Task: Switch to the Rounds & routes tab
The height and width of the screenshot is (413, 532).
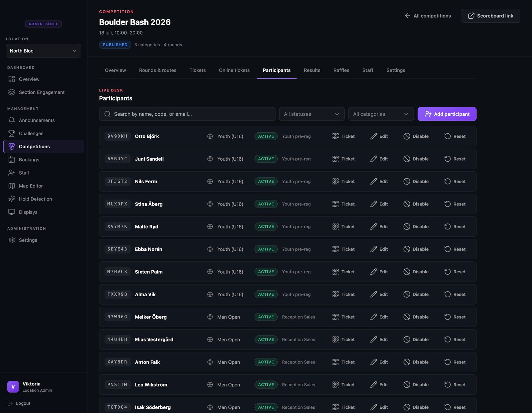Action: [158, 70]
